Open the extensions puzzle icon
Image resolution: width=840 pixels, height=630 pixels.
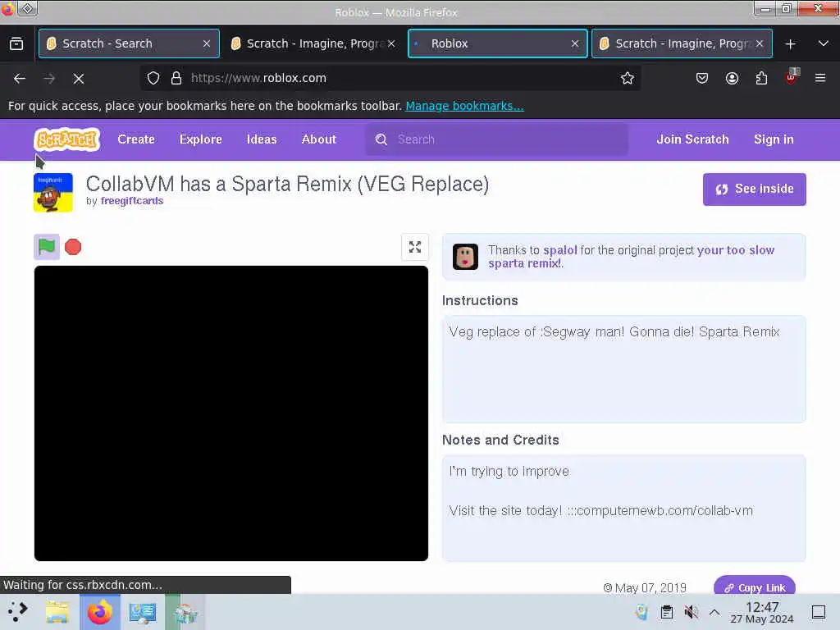tap(761, 78)
